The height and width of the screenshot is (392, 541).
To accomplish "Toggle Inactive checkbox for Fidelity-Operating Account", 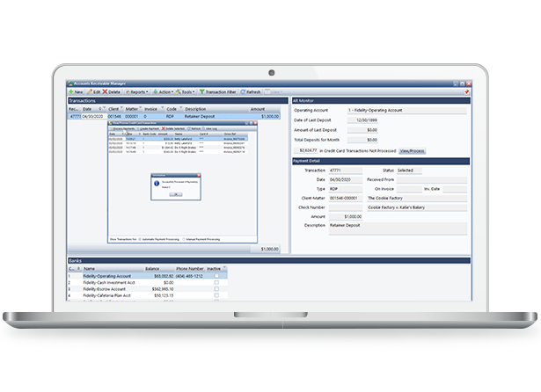I will coord(216,275).
